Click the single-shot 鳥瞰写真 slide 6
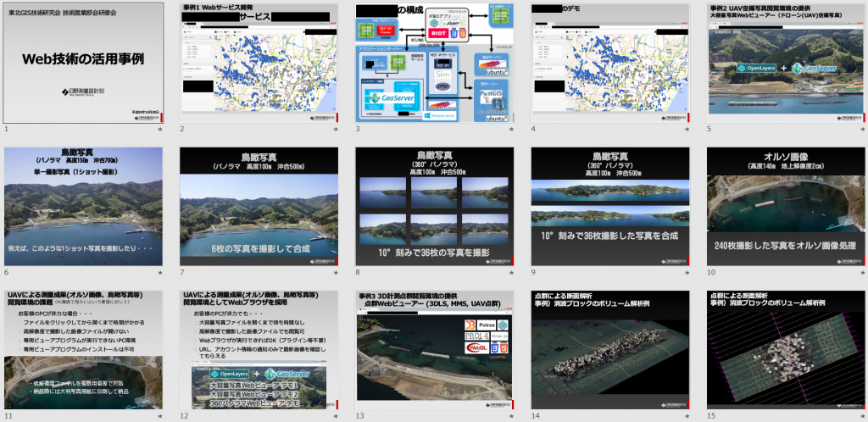Image resolution: width=868 pixels, height=422 pixels. pos(786,63)
